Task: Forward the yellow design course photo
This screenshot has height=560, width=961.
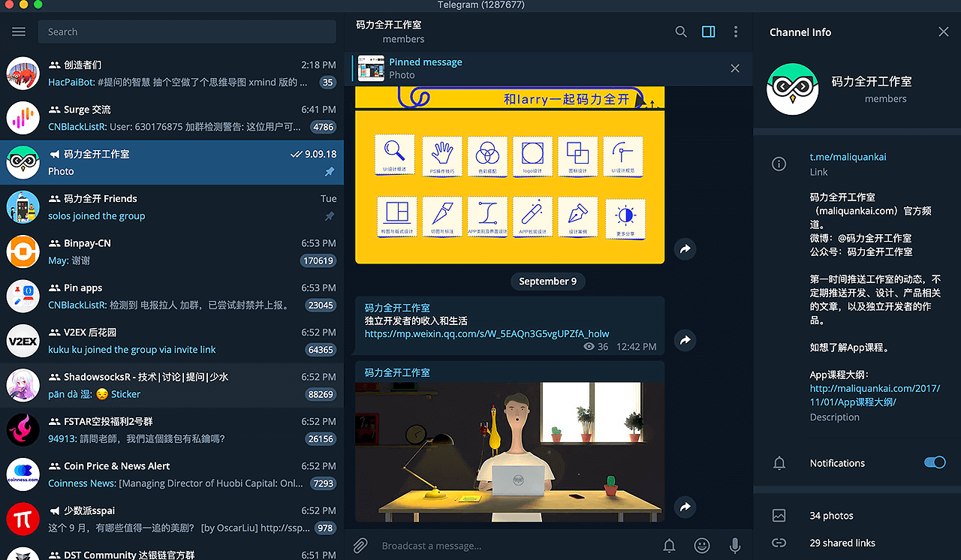Action: [685, 248]
